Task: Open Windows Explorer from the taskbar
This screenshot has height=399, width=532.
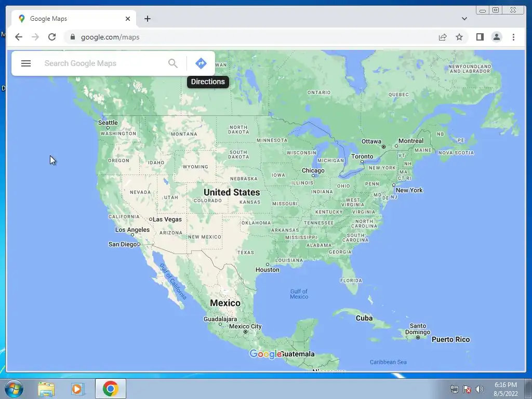Action: click(x=46, y=389)
